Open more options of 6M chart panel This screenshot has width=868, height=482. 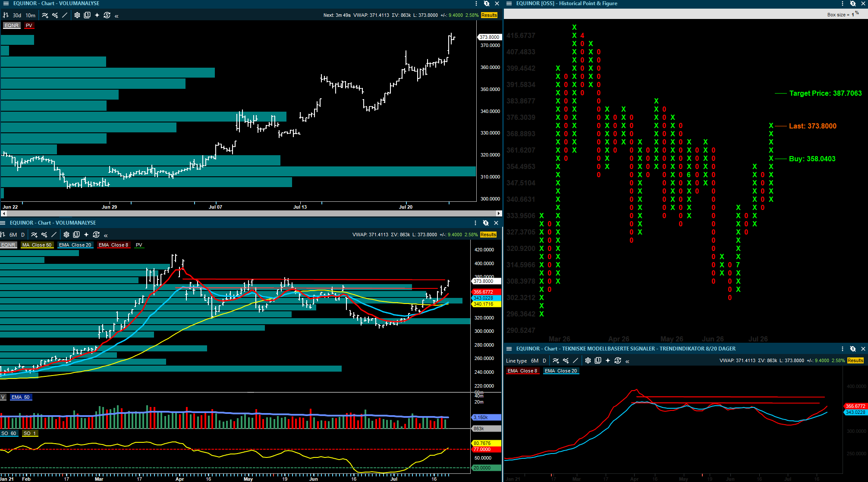(x=475, y=223)
